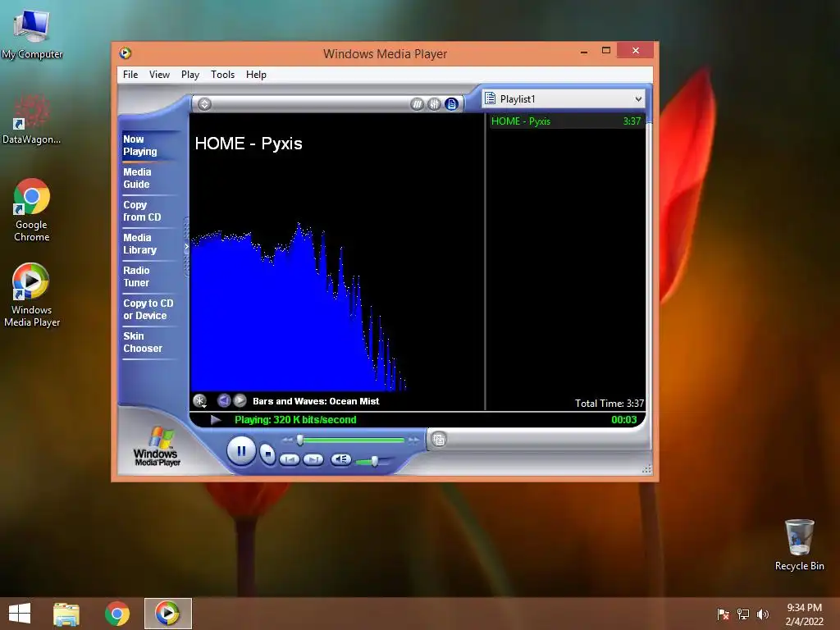The image size is (840, 630).
Task: Stop playback using the stop button
Action: 267,454
